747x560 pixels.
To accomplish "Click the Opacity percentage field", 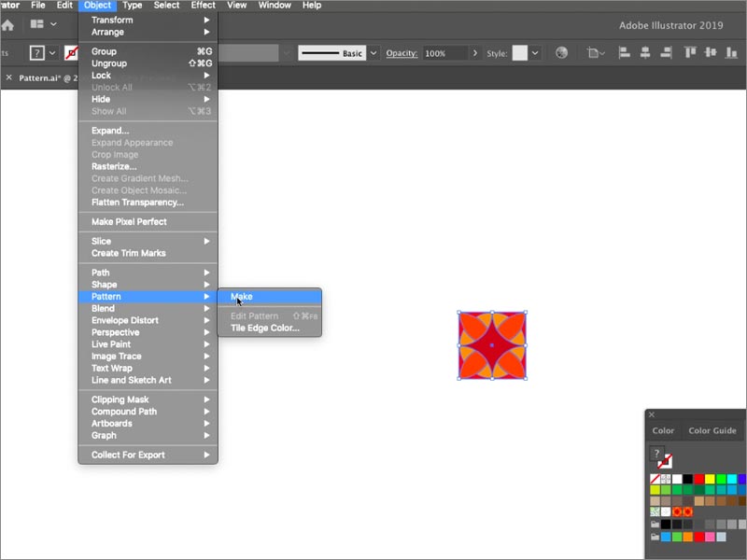I will 444,53.
